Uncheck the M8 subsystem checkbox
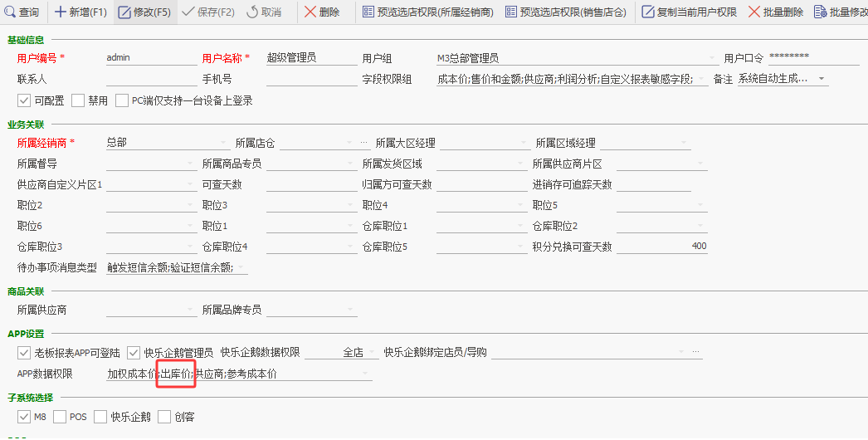 click(x=24, y=417)
